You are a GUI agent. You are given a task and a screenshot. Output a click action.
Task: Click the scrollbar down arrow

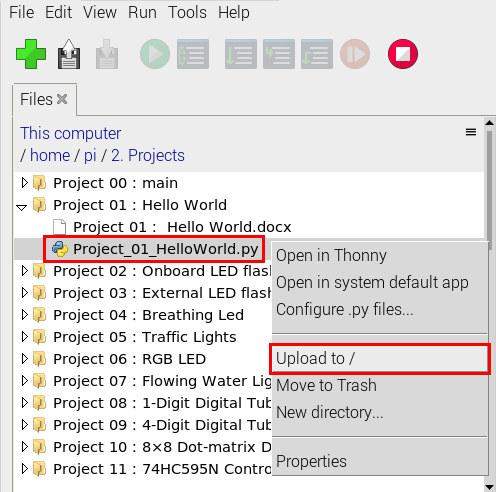pyautogui.click(x=489, y=487)
